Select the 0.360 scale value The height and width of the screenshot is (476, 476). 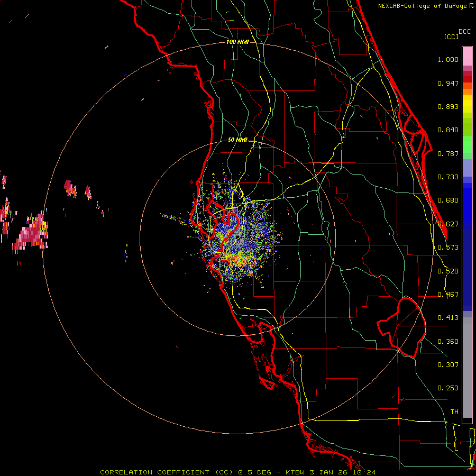[448, 342]
